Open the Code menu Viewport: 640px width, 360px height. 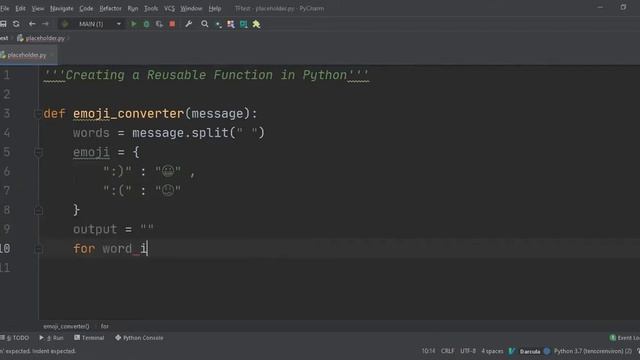tap(86, 8)
